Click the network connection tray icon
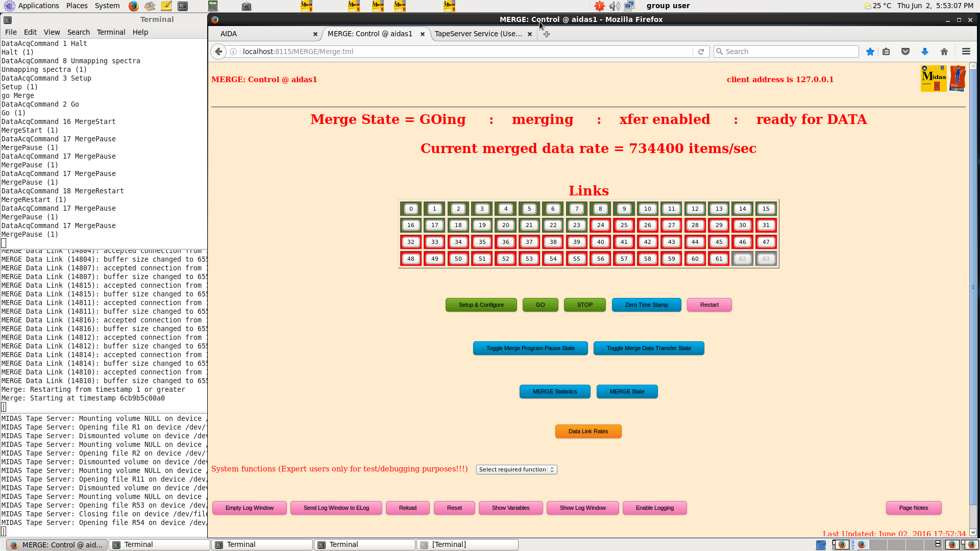980x551 pixels. (629, 6)
